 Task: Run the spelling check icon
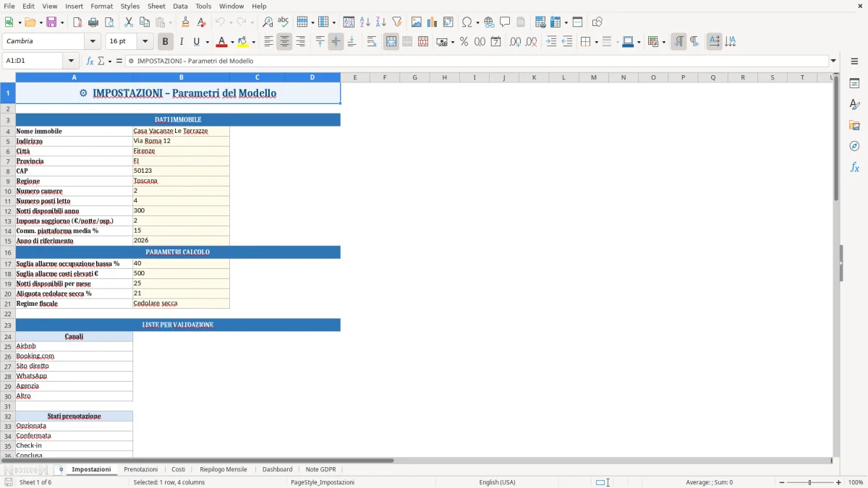pos(284,22)
